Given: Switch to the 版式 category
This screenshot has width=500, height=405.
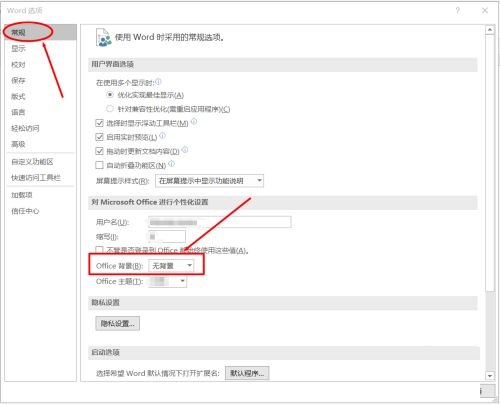Looking at the screenshot, I should pyautogui.click(x=18, y=96).
